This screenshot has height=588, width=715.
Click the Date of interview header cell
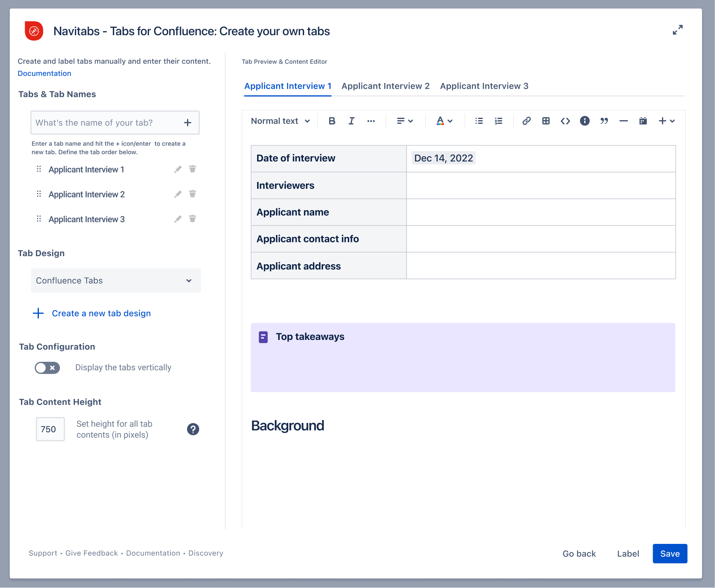[329, 159]
